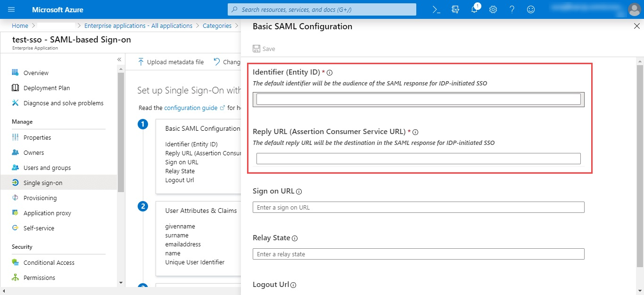The height and width of the screenshot is (295, 644).
Task: Click the SAML panel vertical scrollbar
Action: coord(640,165)
